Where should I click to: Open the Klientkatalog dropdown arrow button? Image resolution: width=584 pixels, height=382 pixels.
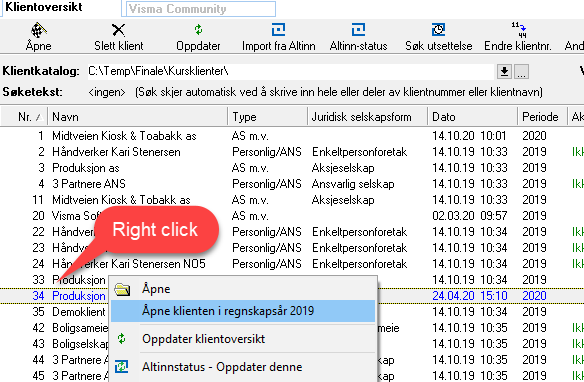[x=504, y=71]
